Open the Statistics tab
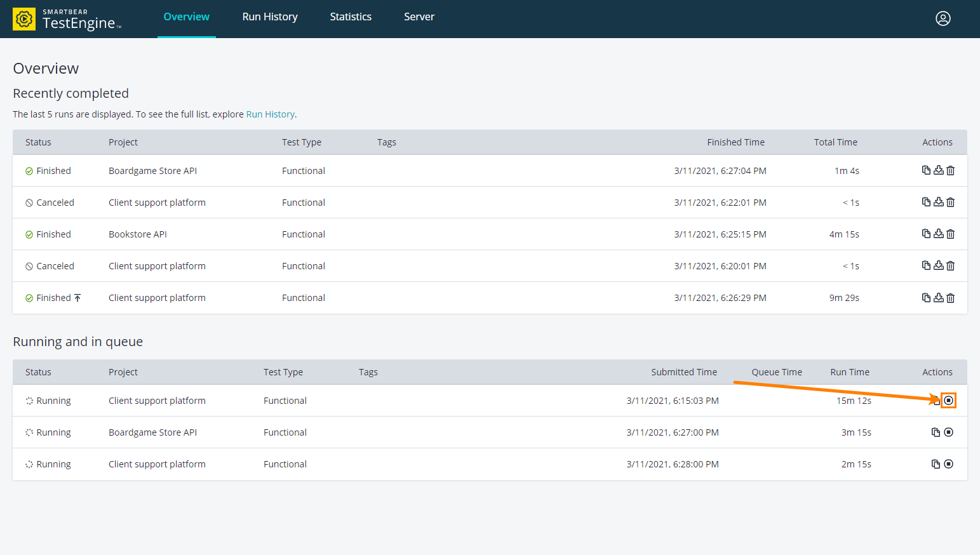 [x=351, y=17]
